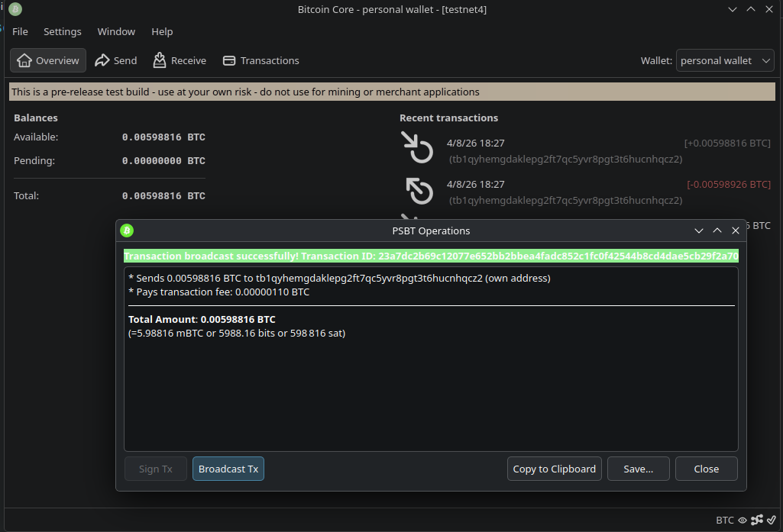Viewport: 783px width, 532px height.
Task: Click the Available balance value 0.00598816 BTC
Action: [x=163, y=137]
